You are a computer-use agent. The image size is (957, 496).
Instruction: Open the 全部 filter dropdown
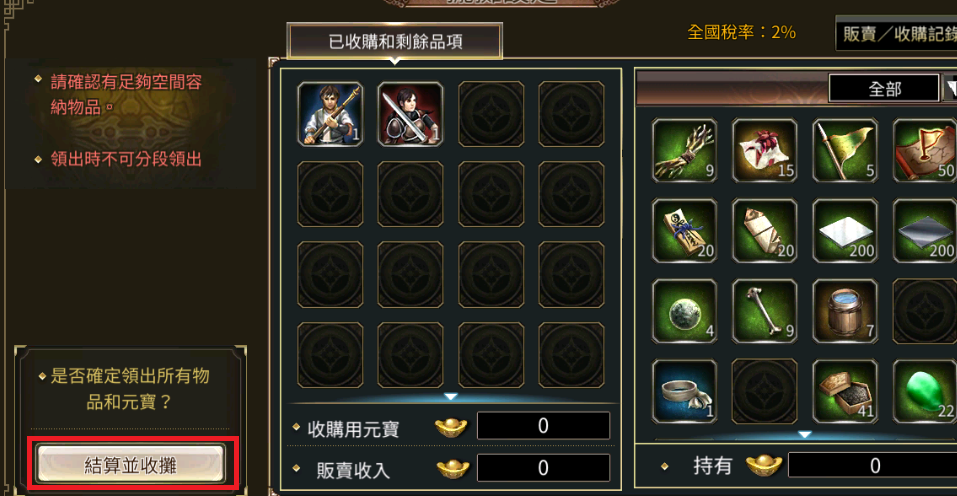[x=950, y=89]
